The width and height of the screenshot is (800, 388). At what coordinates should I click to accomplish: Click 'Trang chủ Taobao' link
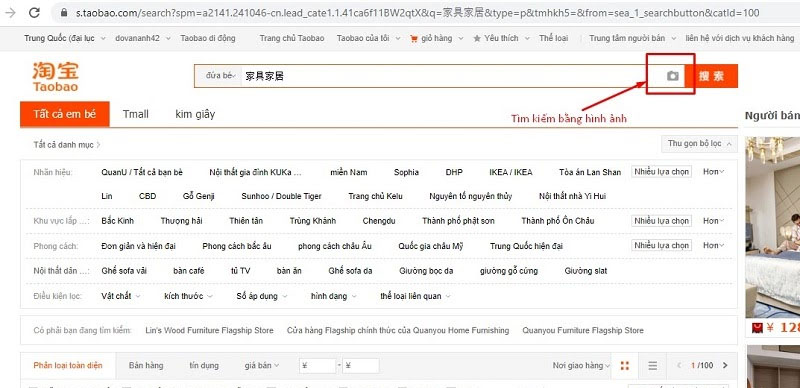[292, 38]
